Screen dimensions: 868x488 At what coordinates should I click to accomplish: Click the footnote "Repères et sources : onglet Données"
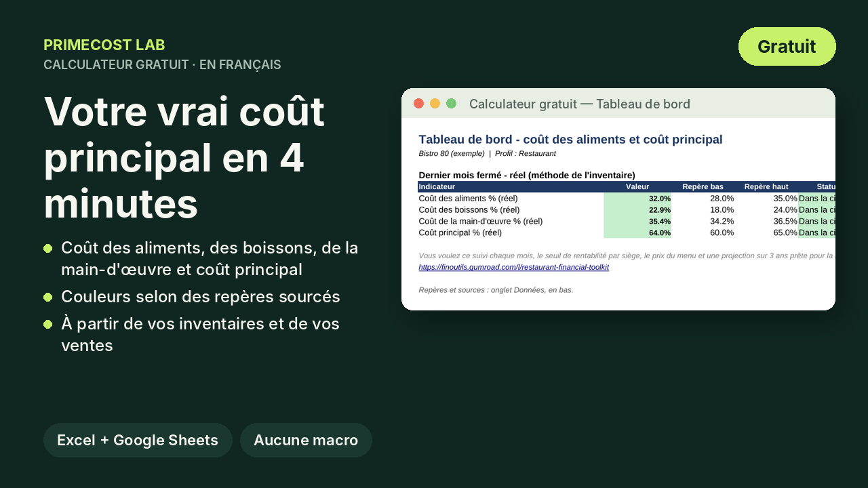pos(496,290)
